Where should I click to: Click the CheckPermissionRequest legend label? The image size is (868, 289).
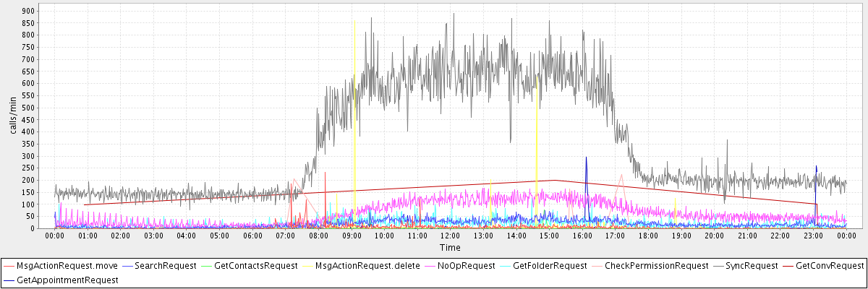656,266
